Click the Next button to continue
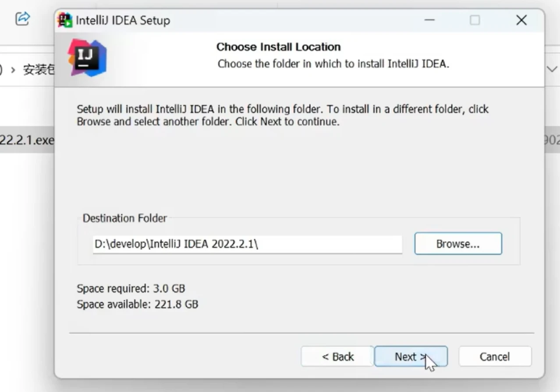The width and height of the screenshot is (560, 392). [411, 357]
